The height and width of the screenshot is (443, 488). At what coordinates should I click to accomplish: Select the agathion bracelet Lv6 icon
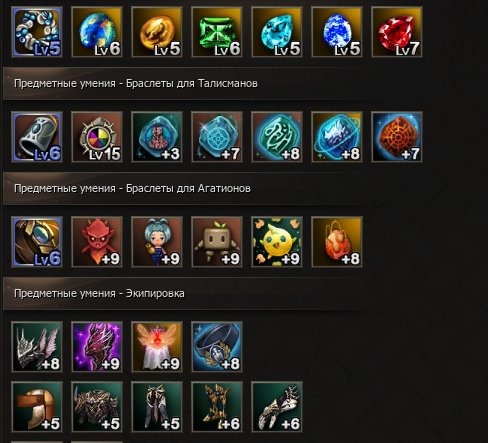click(x=37, y=242)
